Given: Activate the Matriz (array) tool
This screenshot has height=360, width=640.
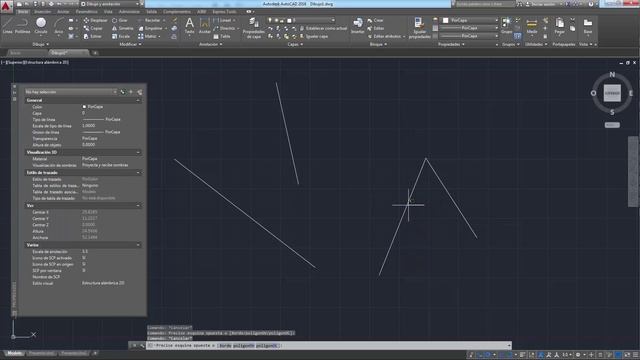Looking at the screenshot, I should 147,36.
